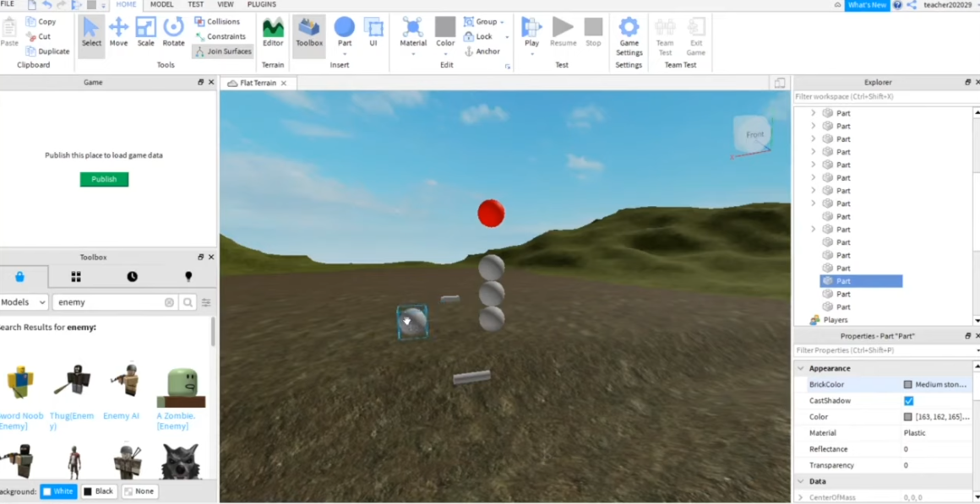Set toolbox background to None
The height and width of the screenshot is (504, 980).
point(139,491)
